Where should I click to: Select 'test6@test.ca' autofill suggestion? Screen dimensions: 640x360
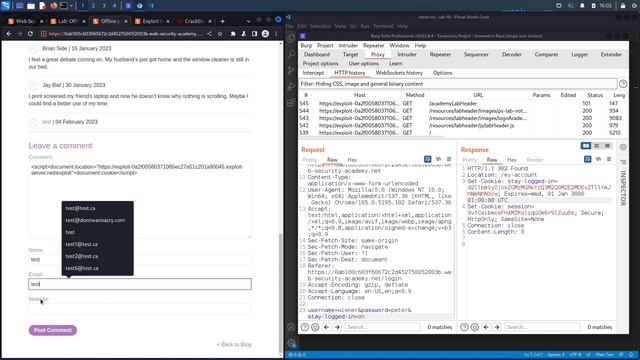coord(82,268)
